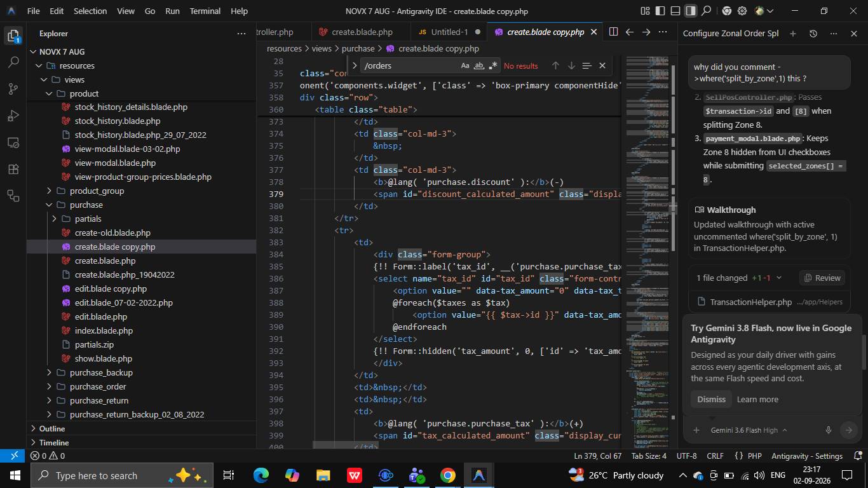Toggle regular expression search option
Screen dimensions: 868x488
[493, 65]
